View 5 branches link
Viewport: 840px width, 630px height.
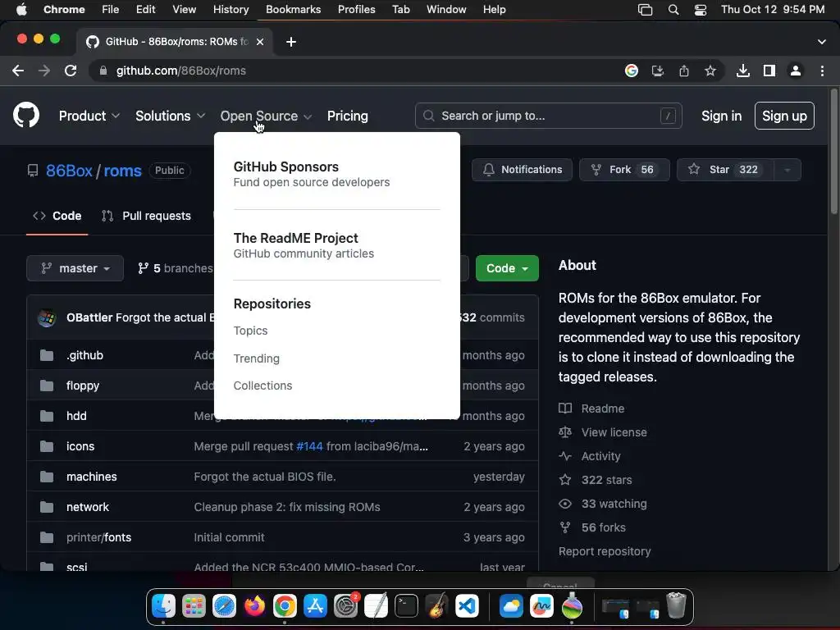[x=176, y=268]
